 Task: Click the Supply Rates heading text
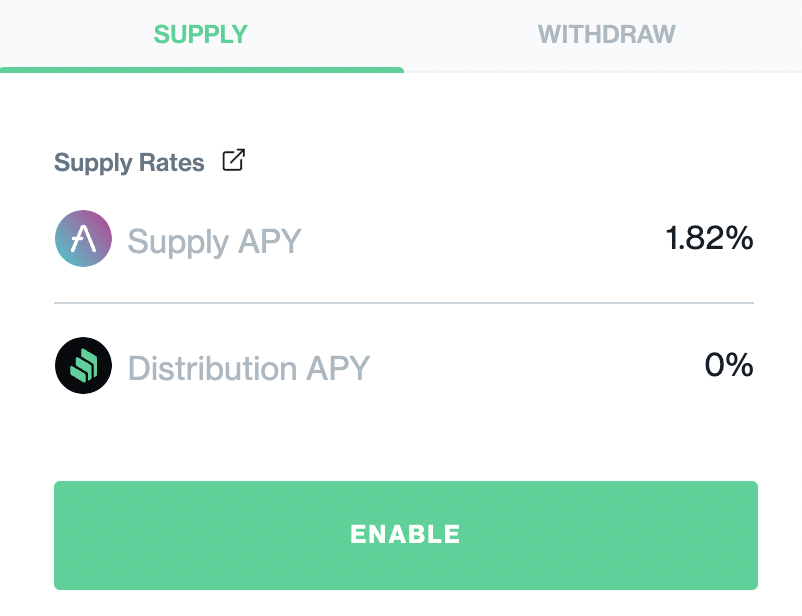click(x=129, y=163)
